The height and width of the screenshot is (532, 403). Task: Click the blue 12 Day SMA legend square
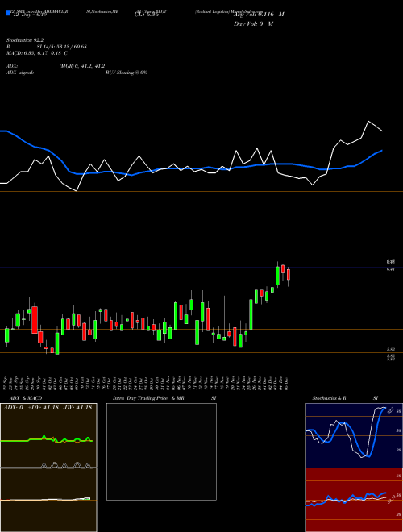(x=8, y=14)
